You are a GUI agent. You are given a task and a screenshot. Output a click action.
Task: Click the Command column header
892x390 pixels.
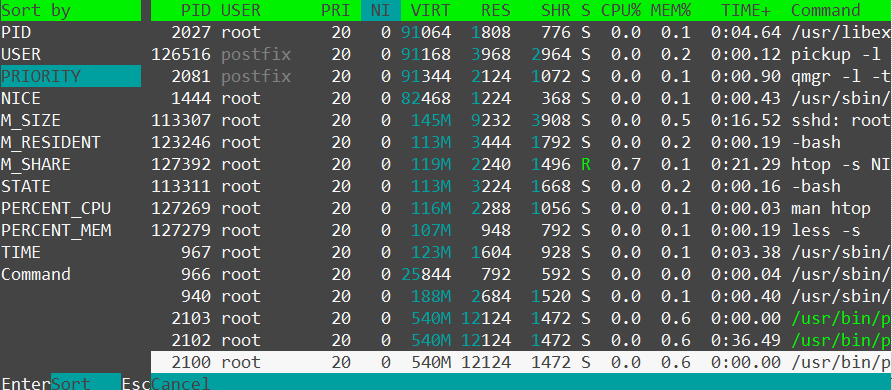pyautogui.click(x=825, y=10)
